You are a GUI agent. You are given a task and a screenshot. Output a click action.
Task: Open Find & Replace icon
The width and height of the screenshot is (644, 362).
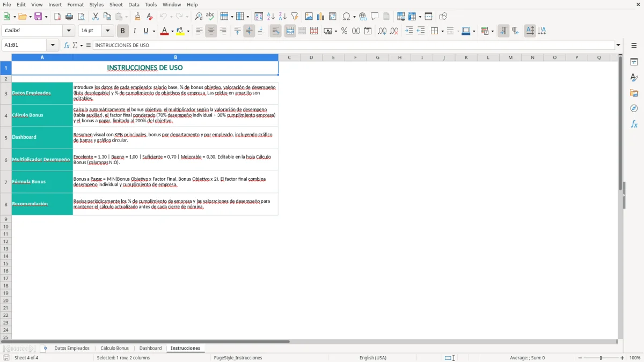pos(199,17)
